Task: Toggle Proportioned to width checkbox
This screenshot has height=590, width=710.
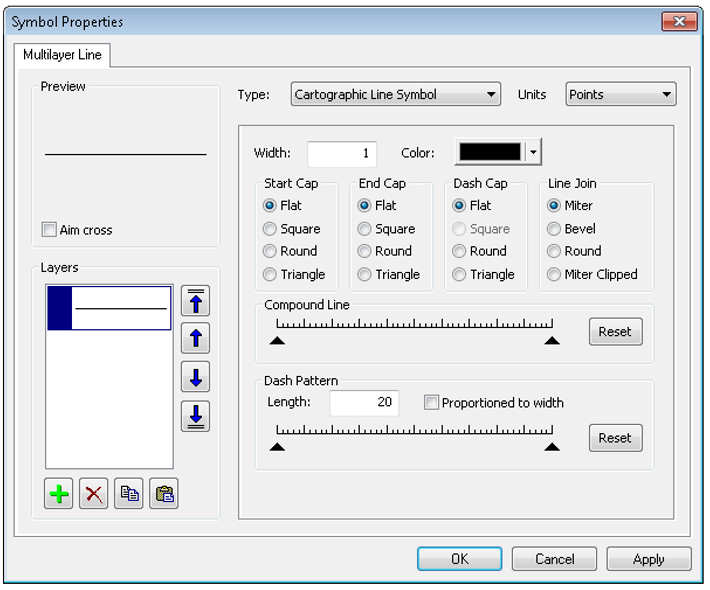Action: [431, 403]
